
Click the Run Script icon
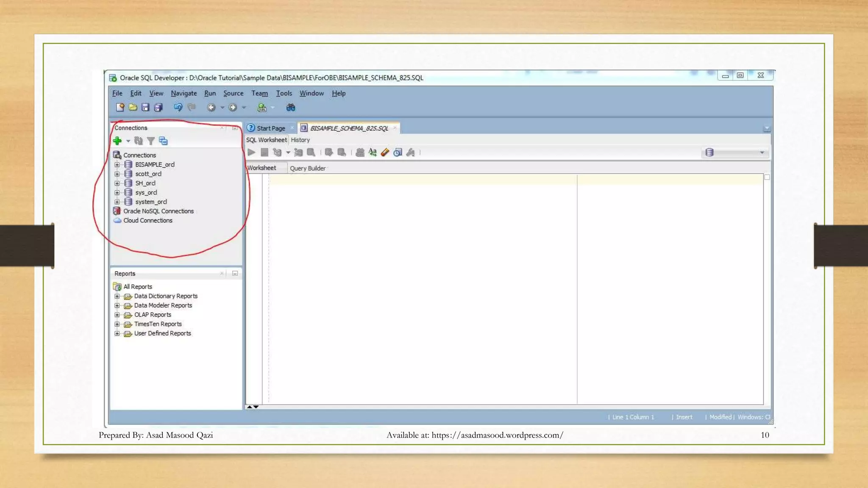pos(277,152)
